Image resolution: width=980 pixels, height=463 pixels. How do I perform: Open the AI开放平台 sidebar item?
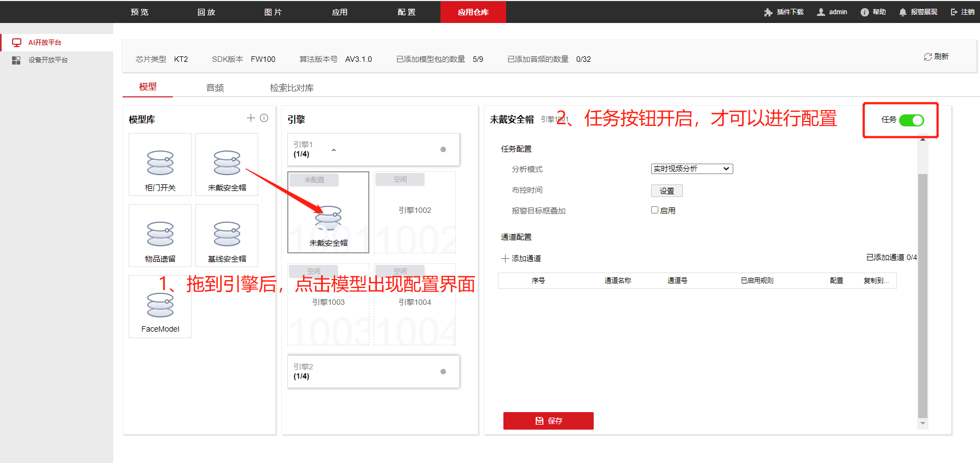(x=56, y=43)
